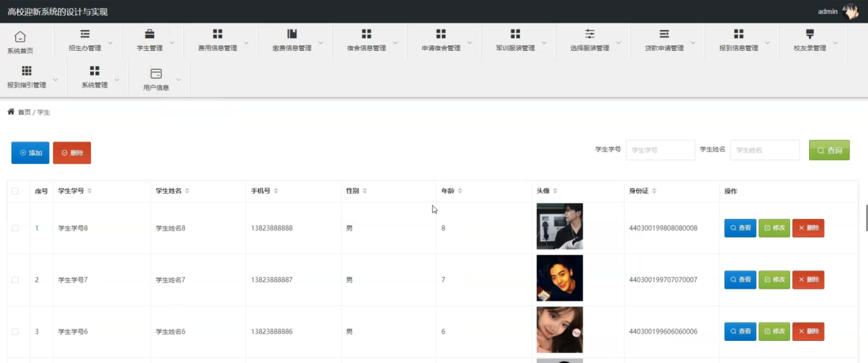The width and height of the screenshot is (868, 363).
Task: Click the admin avatar picture
Action: (x=851, y=11)
